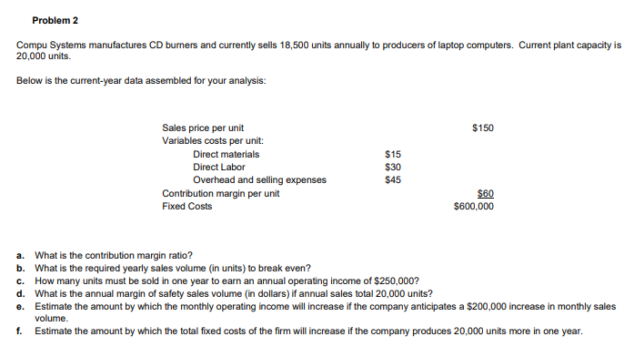Select question f about total fixed costs

point(308,331)
